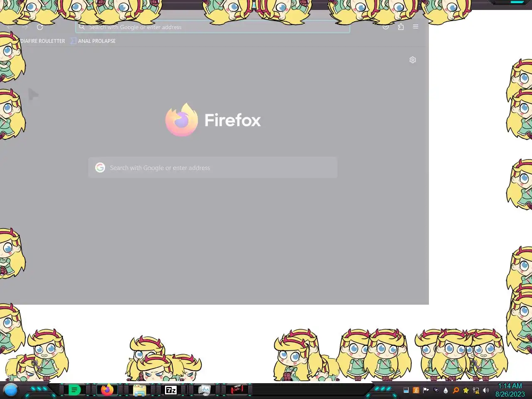The width and height of the screenshot is (532, 399).
Task: Click the new tab Google search box
Action: (213, 167)
